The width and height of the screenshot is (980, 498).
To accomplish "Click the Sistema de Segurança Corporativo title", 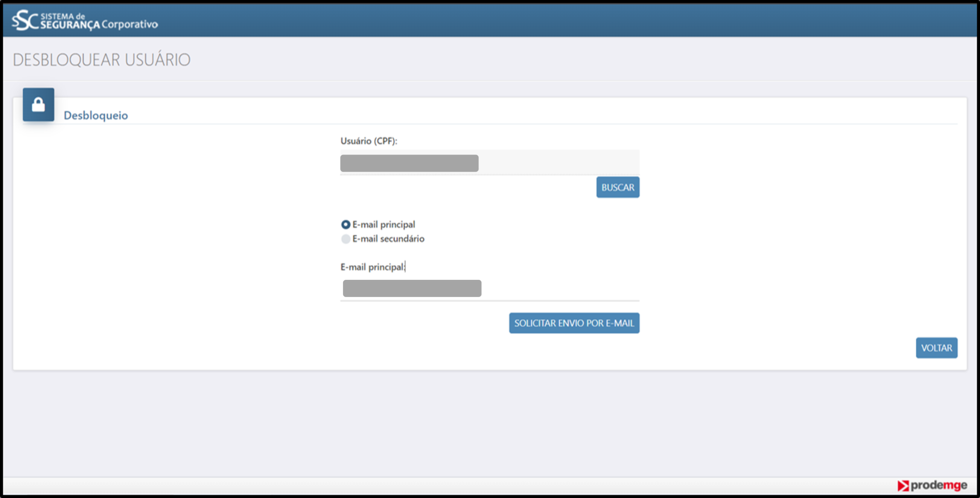I will [x=99, y=21].
